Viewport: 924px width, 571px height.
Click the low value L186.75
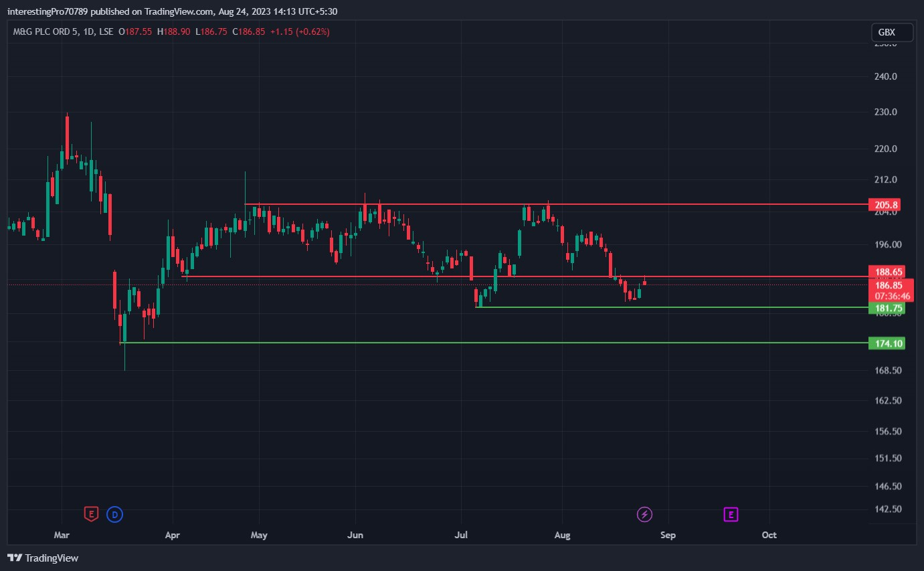click(x=211, y=32)
